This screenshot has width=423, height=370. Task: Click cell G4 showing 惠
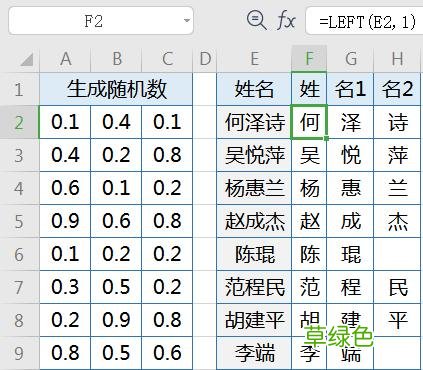tap(350, 188)
